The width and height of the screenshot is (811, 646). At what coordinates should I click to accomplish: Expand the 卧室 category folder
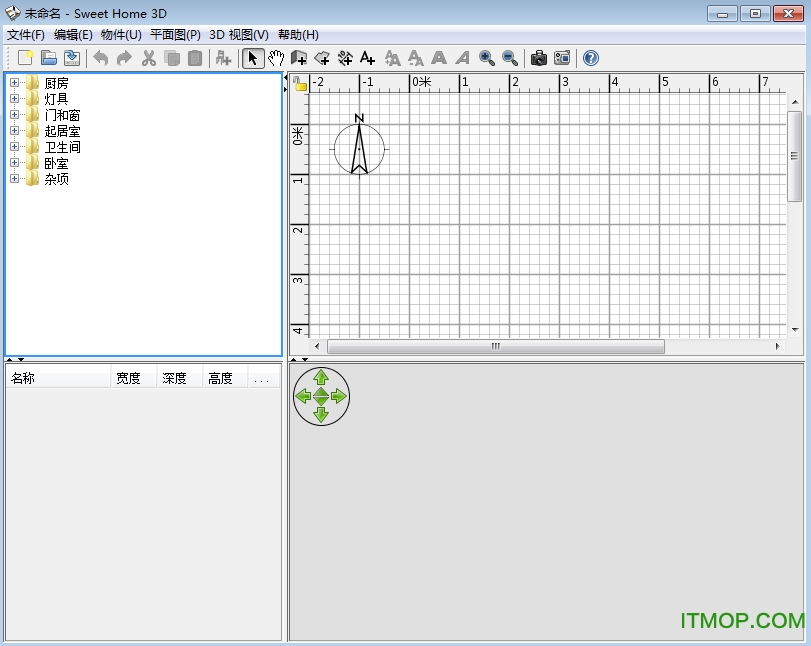[14, 163]
